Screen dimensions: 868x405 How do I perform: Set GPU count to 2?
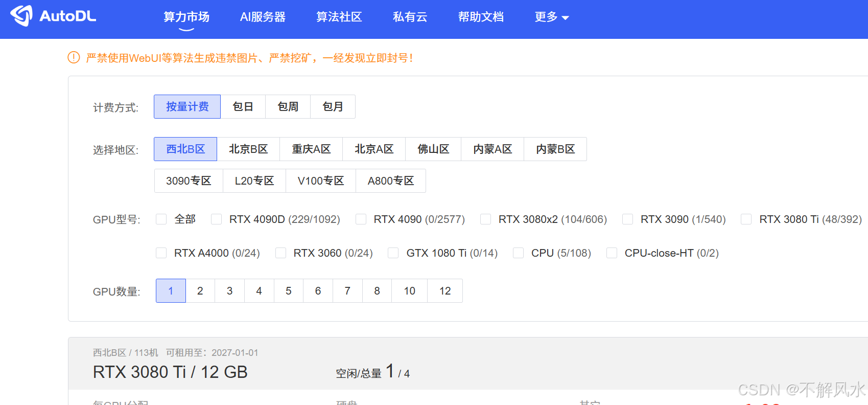click(x=200, y=290)
